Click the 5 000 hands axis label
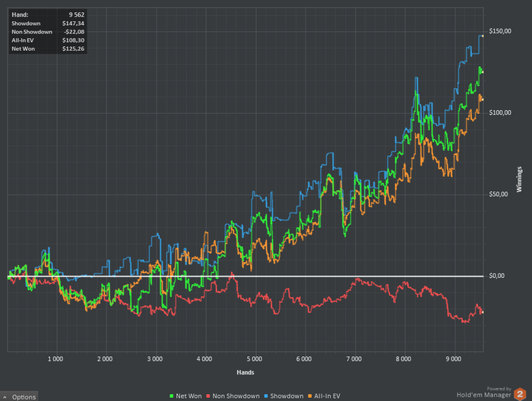 [x=255, y=359]
